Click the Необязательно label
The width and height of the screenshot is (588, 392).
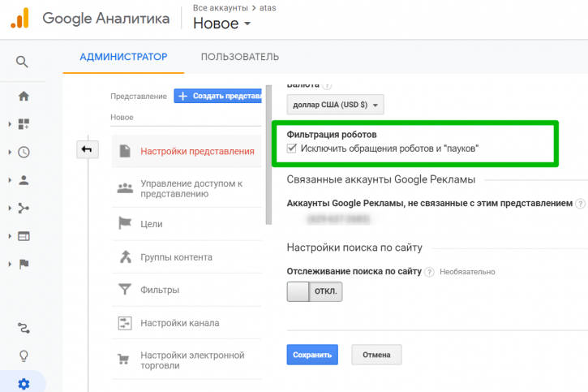point(467,272)
